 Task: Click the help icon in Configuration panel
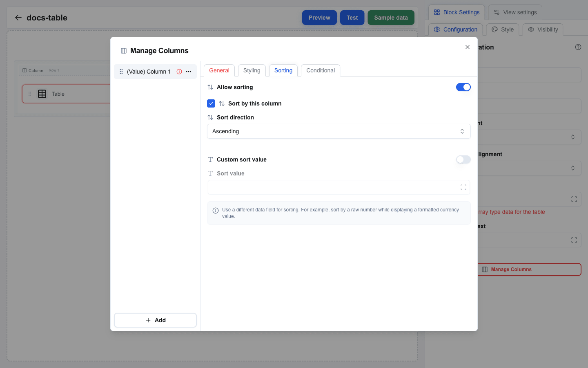coord(578,47)
